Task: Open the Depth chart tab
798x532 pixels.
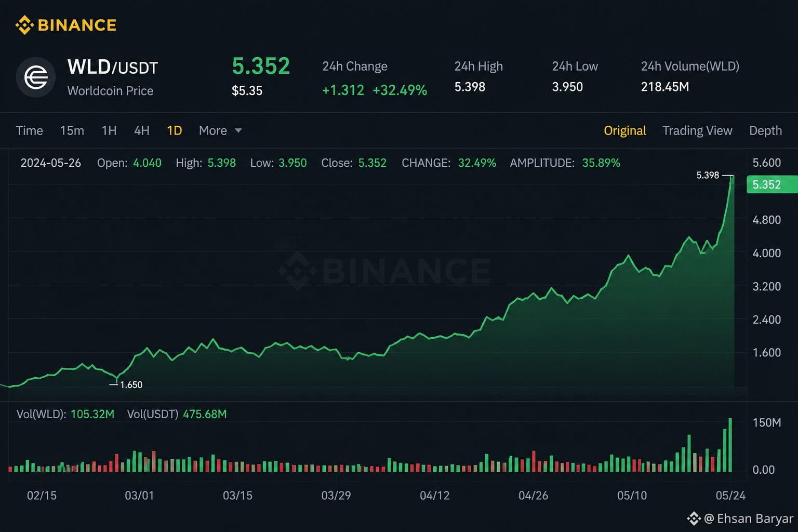Action: pyautogui.click(x=765, y=130)
